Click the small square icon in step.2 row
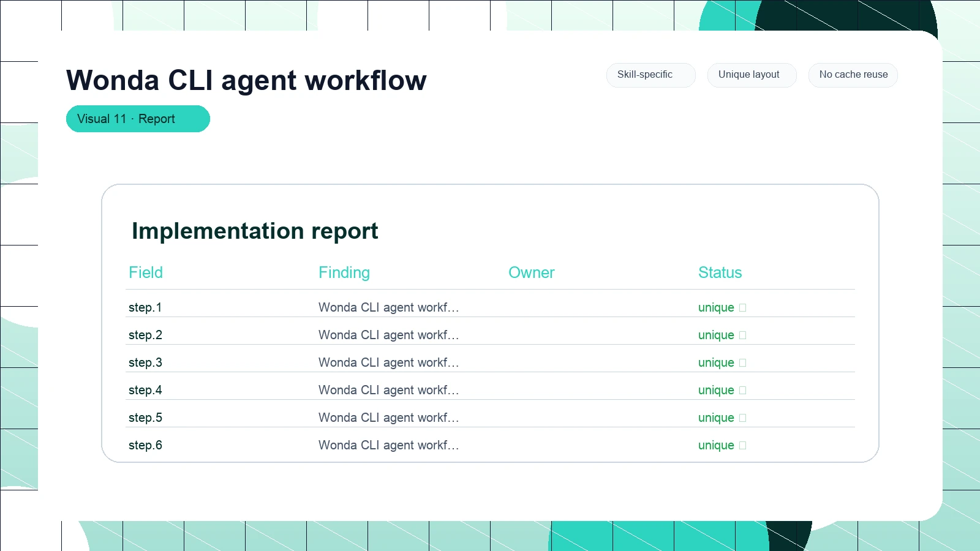This screenshot has width=980, height=551. [743, 335]
